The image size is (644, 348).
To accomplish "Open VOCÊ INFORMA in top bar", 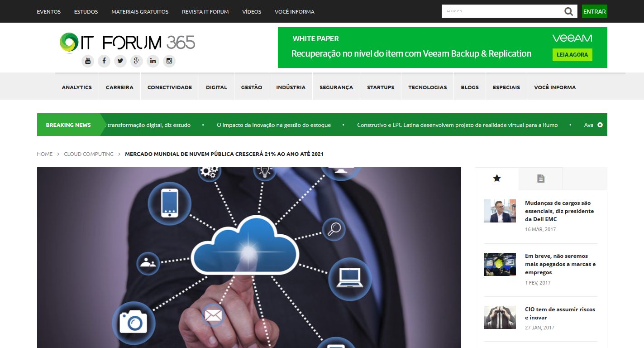I will (x=295, y=12).
